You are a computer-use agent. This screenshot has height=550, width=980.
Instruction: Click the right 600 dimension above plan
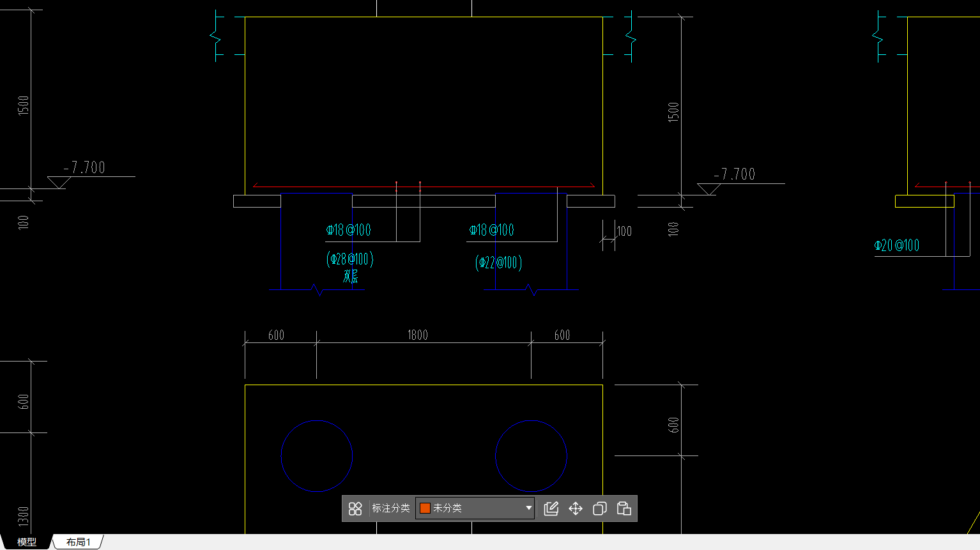tap(562, 335)
